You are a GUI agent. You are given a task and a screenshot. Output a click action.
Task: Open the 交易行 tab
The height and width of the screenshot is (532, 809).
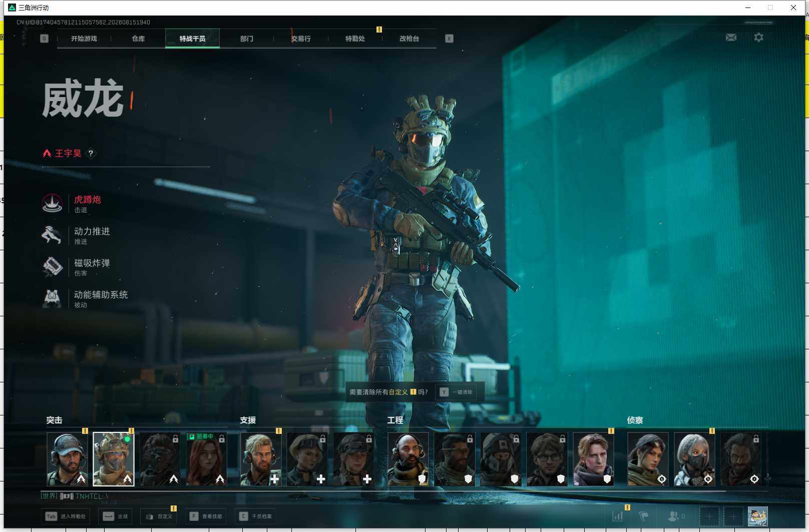pos(301,39)
